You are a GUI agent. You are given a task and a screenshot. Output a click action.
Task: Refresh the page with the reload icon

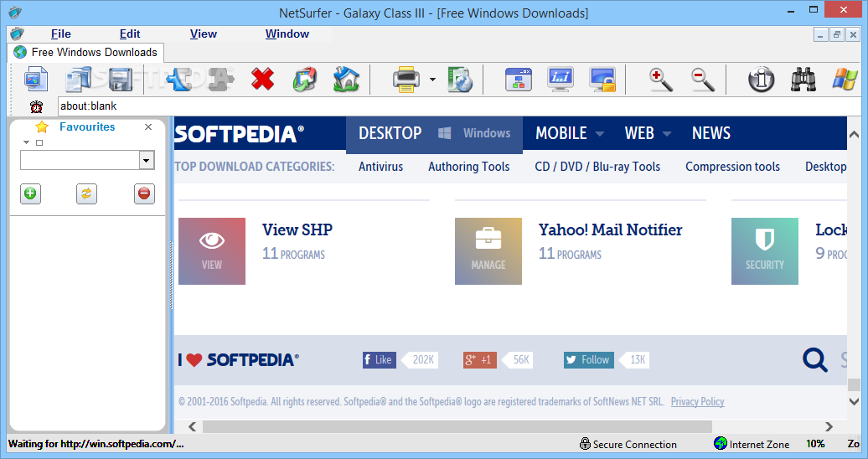pyautogui.click(x=304, y=80)
